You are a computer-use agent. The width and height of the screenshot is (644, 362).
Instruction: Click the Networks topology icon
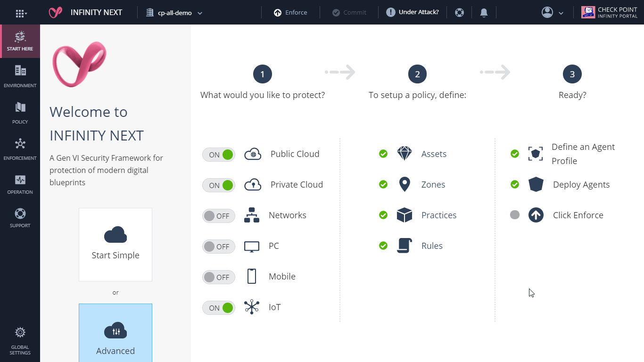252,215
